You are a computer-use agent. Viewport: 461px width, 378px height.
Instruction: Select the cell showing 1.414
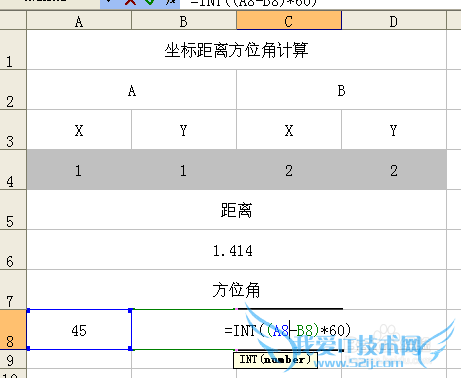(x=236, y=250)
